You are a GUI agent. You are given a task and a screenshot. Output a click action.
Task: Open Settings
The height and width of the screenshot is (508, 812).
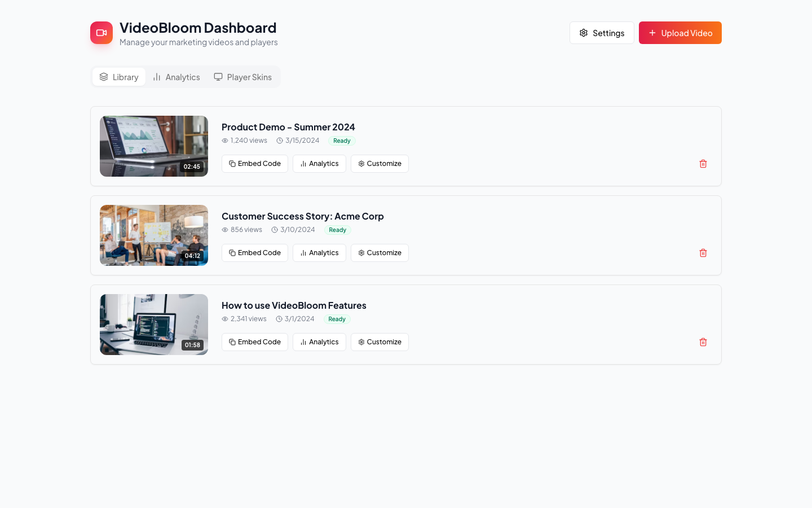602,33
